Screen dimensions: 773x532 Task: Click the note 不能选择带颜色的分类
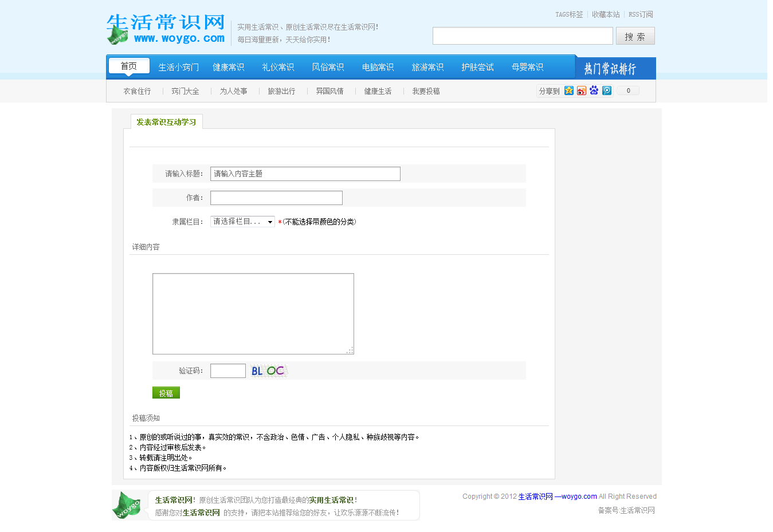click(x=319, y=222)
